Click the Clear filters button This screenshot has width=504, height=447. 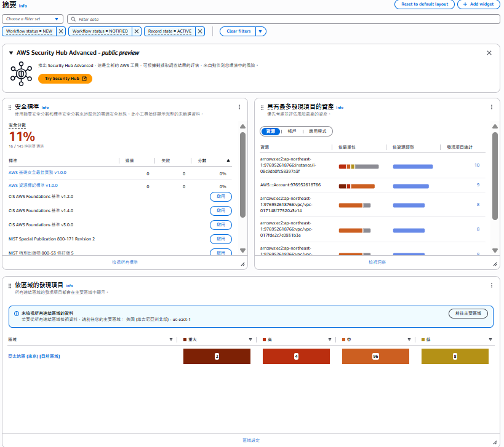coord(238,31)
